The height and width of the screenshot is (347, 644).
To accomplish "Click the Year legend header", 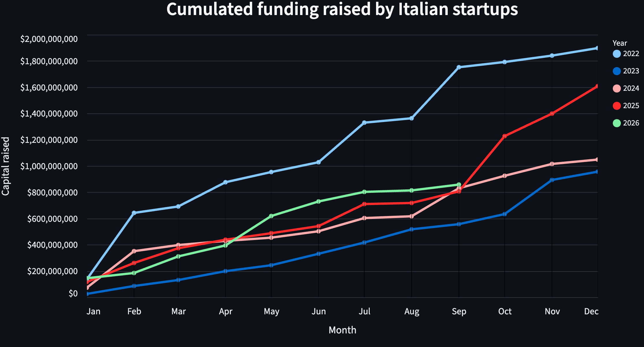I will point(620,43).
